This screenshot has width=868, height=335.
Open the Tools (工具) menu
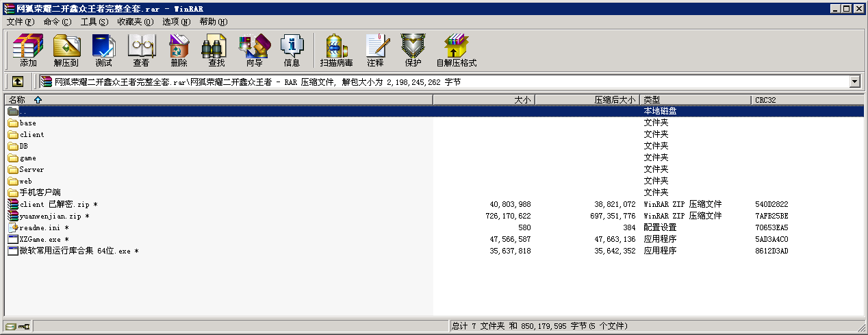[x=94, y=22]
